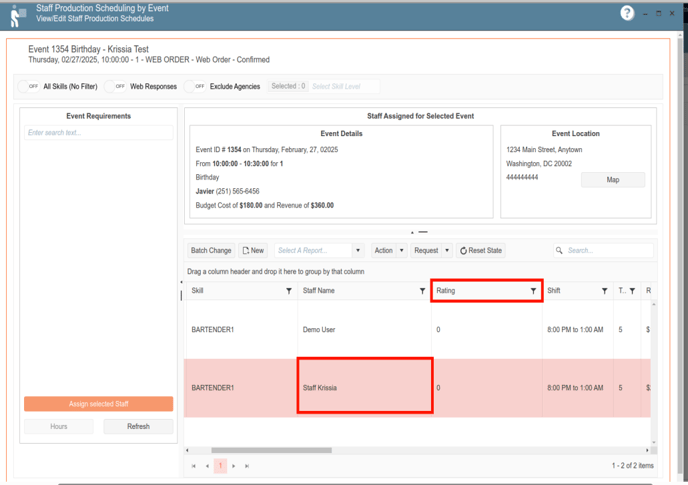Viewport: 688px width, 485px height.
Task: Toggle the All Skills (No Filter) switch
Action: pyautogui.click(x=30, y=87)
